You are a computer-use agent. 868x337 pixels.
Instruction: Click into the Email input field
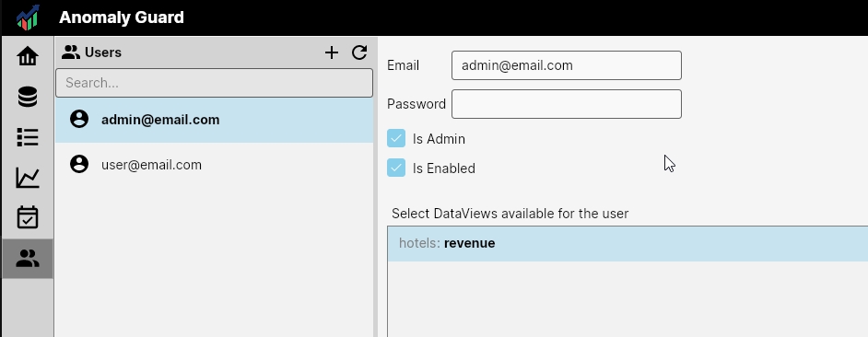pos(567,65)
